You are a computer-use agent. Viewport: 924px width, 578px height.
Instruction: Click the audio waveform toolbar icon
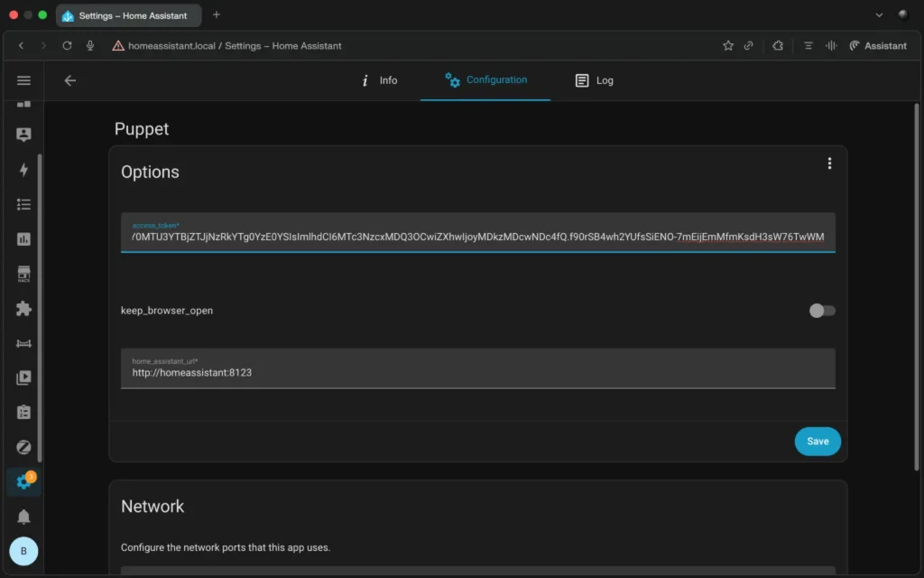(831, 45)
